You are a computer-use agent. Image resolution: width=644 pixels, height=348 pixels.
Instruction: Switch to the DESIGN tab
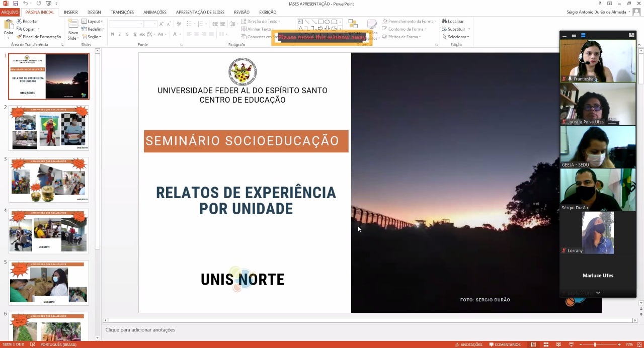94,12
